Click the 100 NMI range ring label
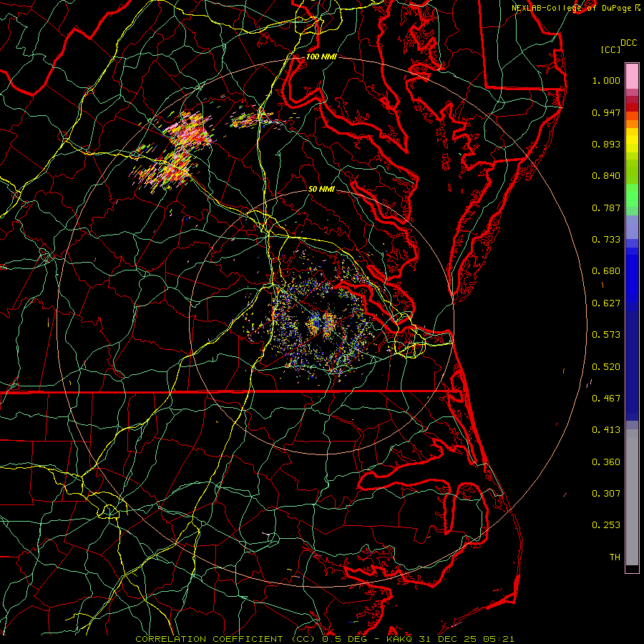 pyautogui.click(x=321, y=57)
